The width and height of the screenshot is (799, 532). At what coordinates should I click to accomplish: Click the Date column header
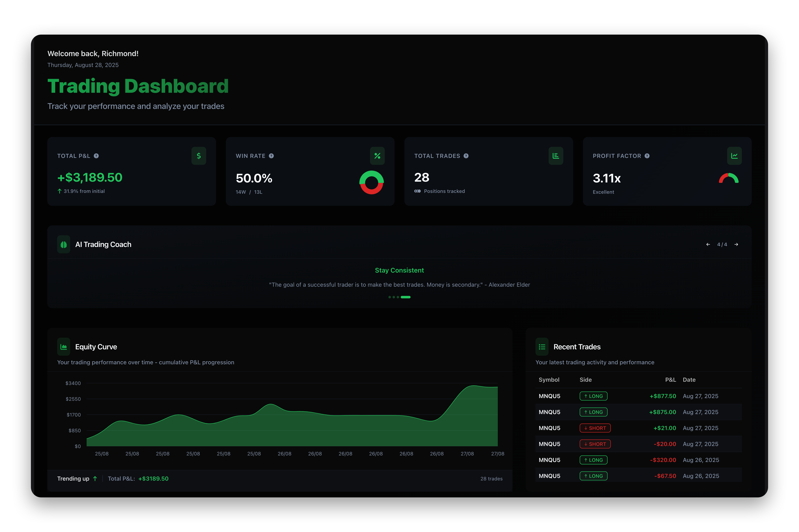(689, 380)
